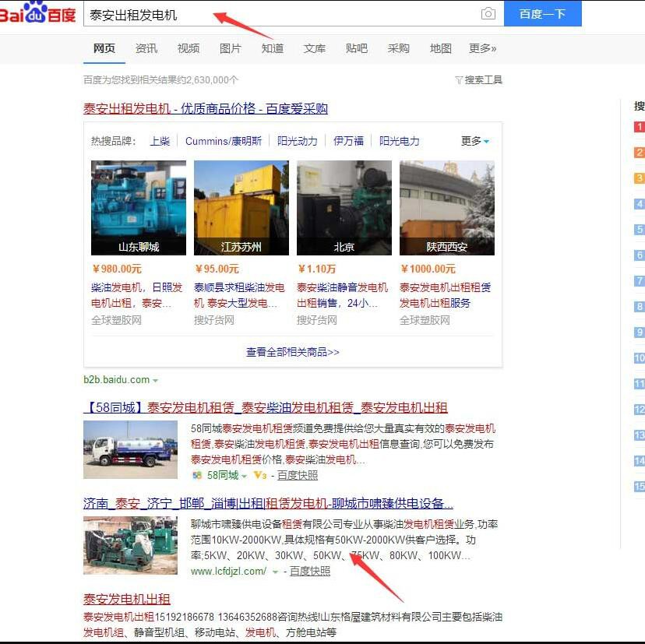Open 柴油发电机,日照发电机出租 product link
Image resolution: width=645 pixels, height=644 pixels.
(136, 295)
